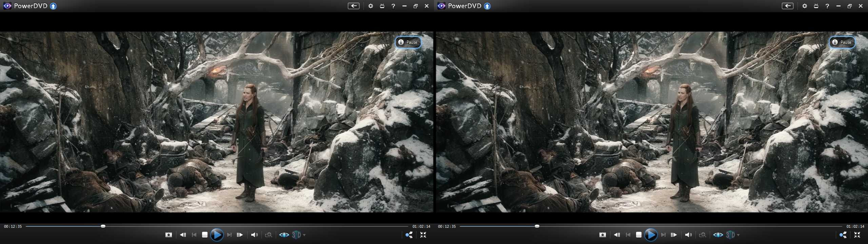Image resolution: width=868 pixels, height=244 pixels.
Task: Open settings gear in the left window
Action: click(371, 6)
